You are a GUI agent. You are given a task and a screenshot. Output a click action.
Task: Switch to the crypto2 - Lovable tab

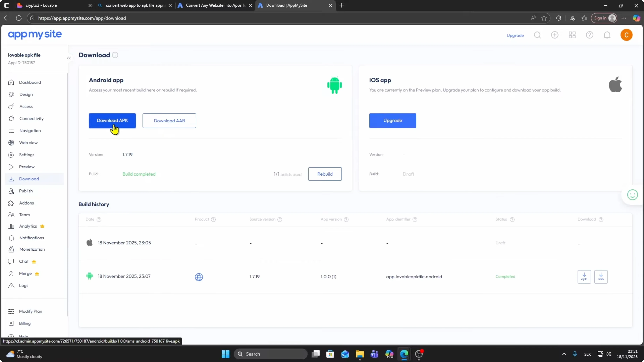click(54, 5)
